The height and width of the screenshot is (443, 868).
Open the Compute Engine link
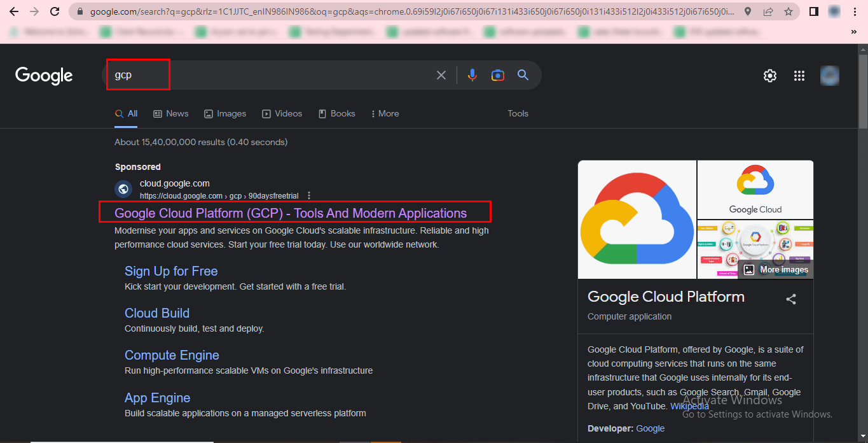(x=172, y=355)
